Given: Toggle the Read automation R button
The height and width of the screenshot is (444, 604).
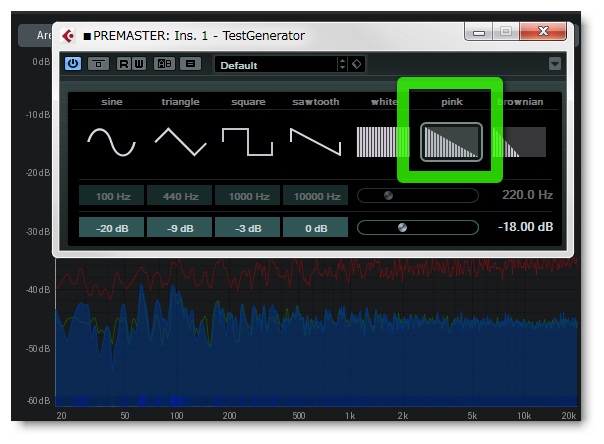Looking at the screenshot, I should click(124, 64).
